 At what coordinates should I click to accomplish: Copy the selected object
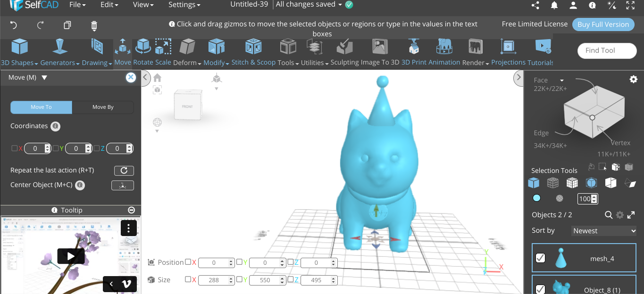click(67, 25)
